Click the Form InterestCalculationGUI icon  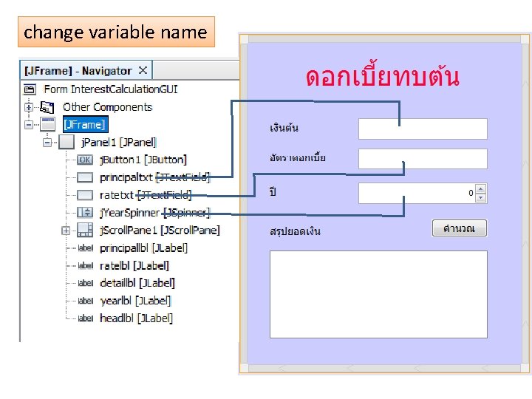[x=30, y=89]
